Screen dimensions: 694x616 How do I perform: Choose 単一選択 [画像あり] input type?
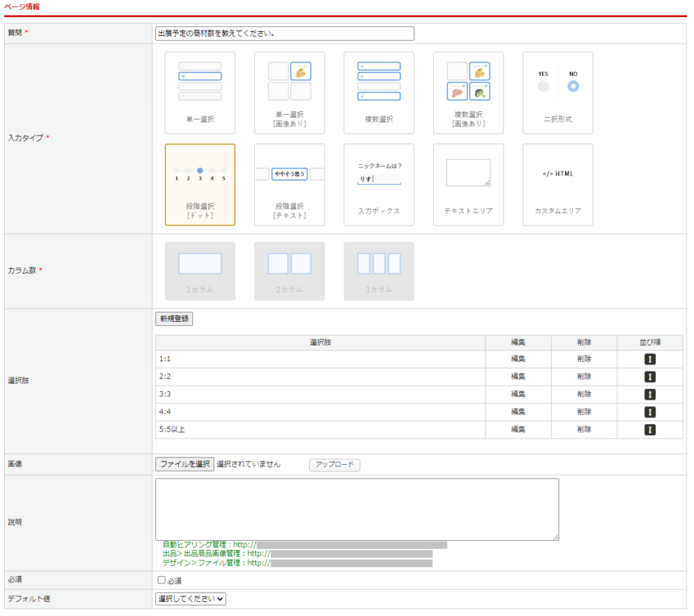pos(289,93)
